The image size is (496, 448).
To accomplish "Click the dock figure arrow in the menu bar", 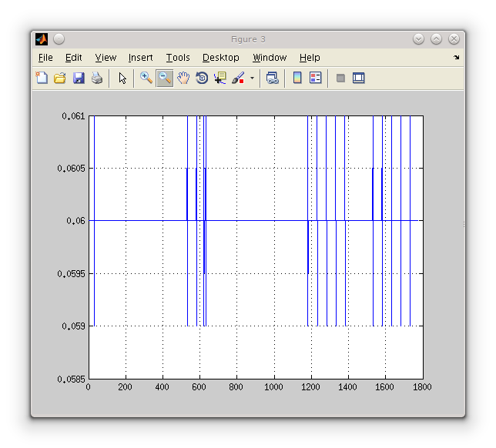I will point(456,58).
